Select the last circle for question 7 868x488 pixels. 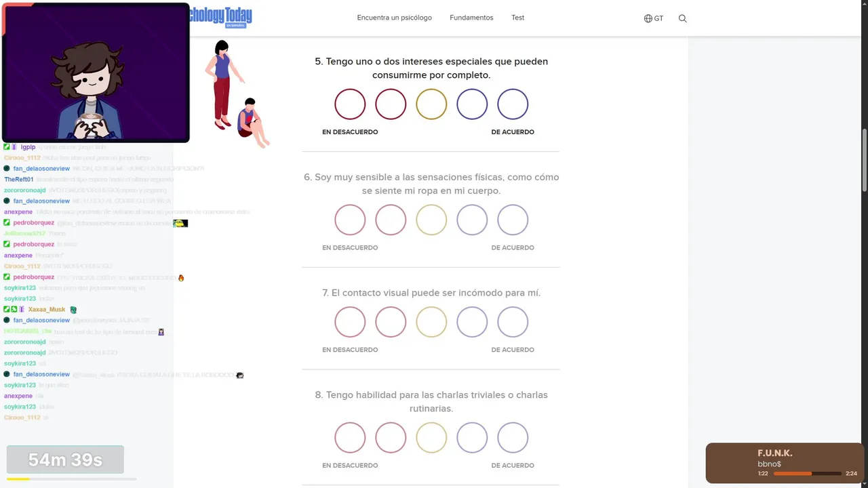coord(513,322)
